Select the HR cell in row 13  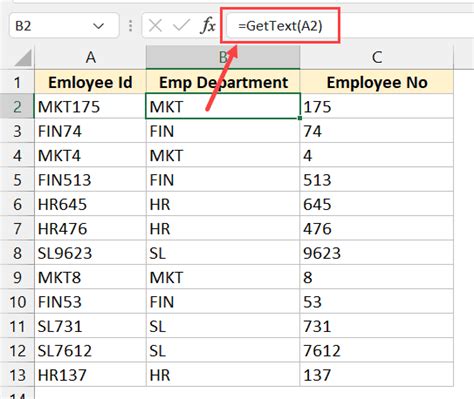pyautogui.click(x=223, y=375)
